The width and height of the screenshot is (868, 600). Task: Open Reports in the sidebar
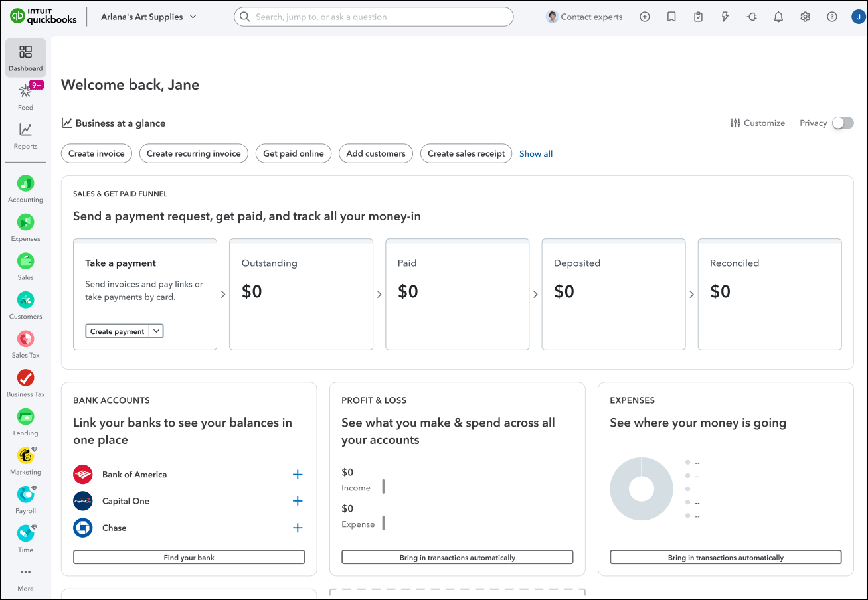point(25,135)
